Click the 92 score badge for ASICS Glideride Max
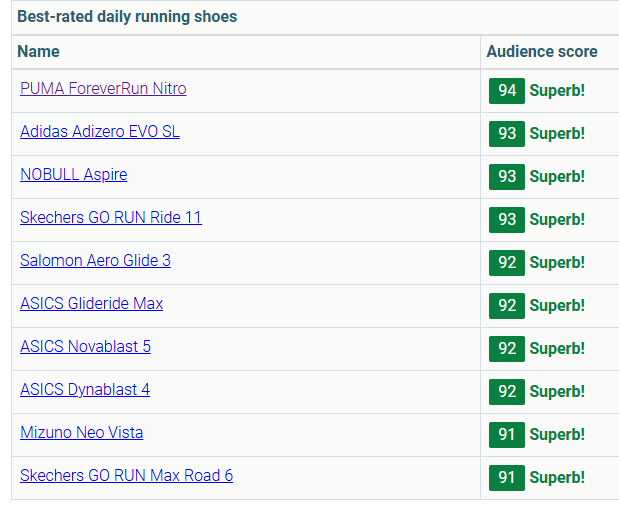 (x=507, y=306)
